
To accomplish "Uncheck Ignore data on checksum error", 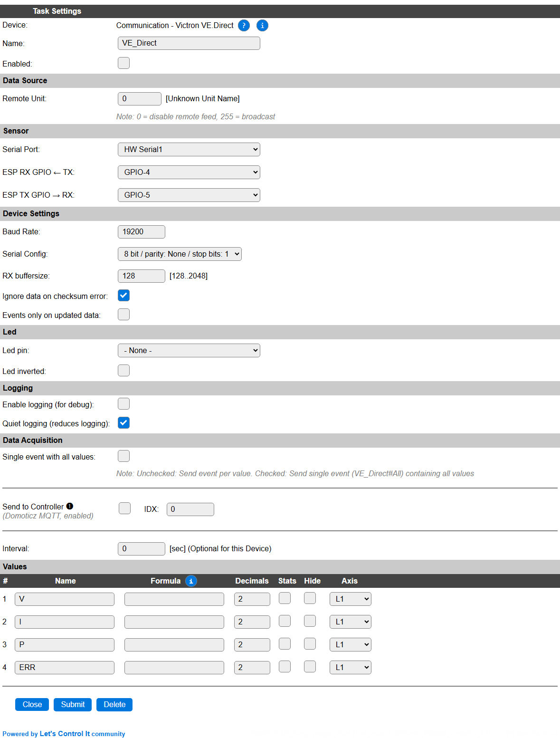I will tap(123, 296).
